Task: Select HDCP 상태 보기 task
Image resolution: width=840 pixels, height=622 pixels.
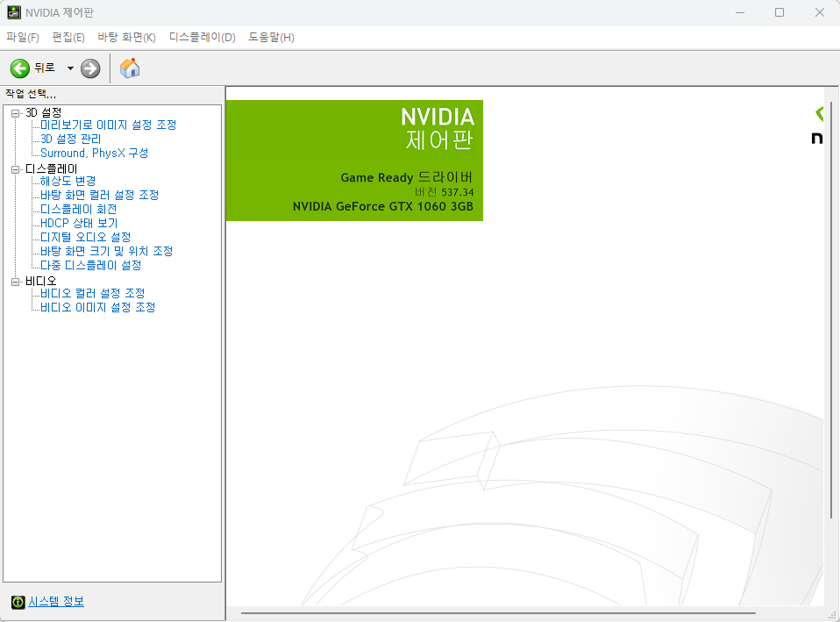Action: (x=79, y=223)
